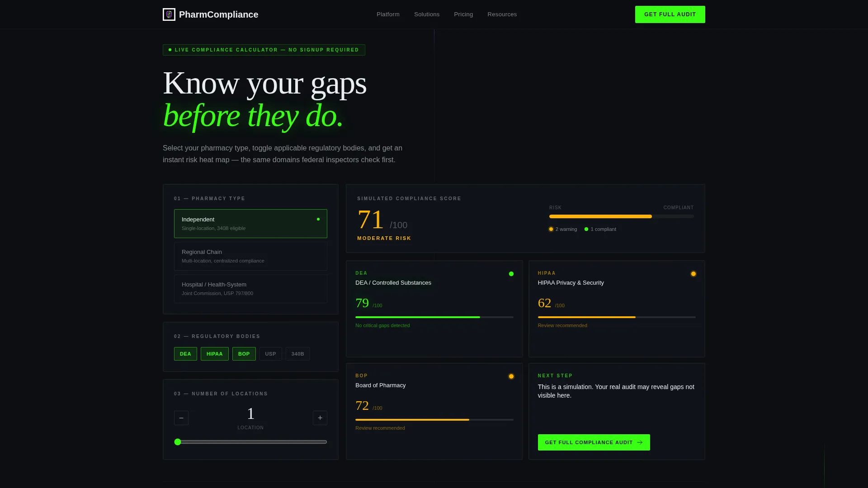This screenshot has height=488, width=868.
Task: Toggle the DEA regulatory body chip
Action: (185, 354)
